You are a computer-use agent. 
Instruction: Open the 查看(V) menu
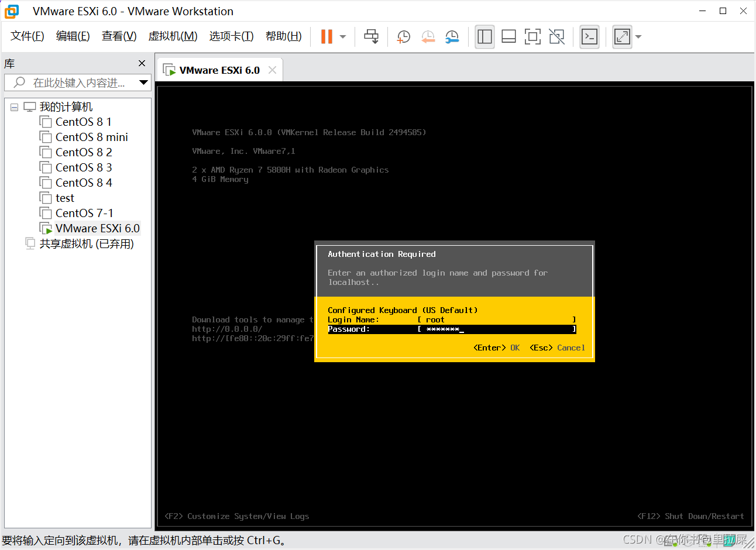pos(119,36)
